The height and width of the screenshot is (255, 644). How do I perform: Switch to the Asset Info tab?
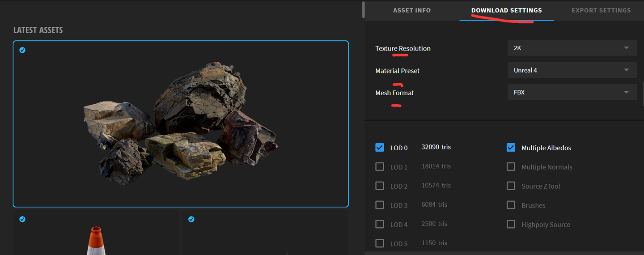pos(411,10)
